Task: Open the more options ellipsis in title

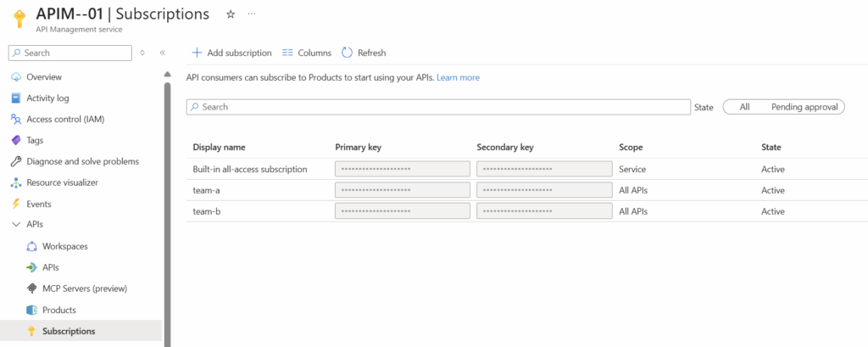Action: pos(251,14)
